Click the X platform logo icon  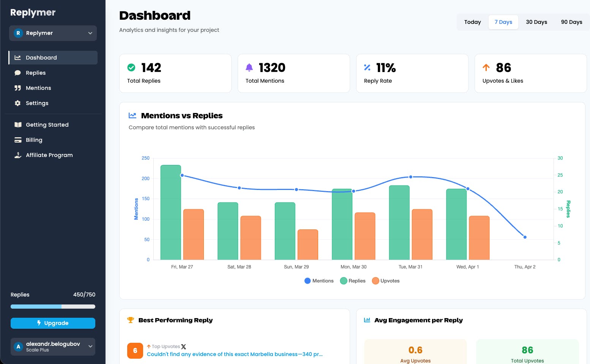[184, 347]
